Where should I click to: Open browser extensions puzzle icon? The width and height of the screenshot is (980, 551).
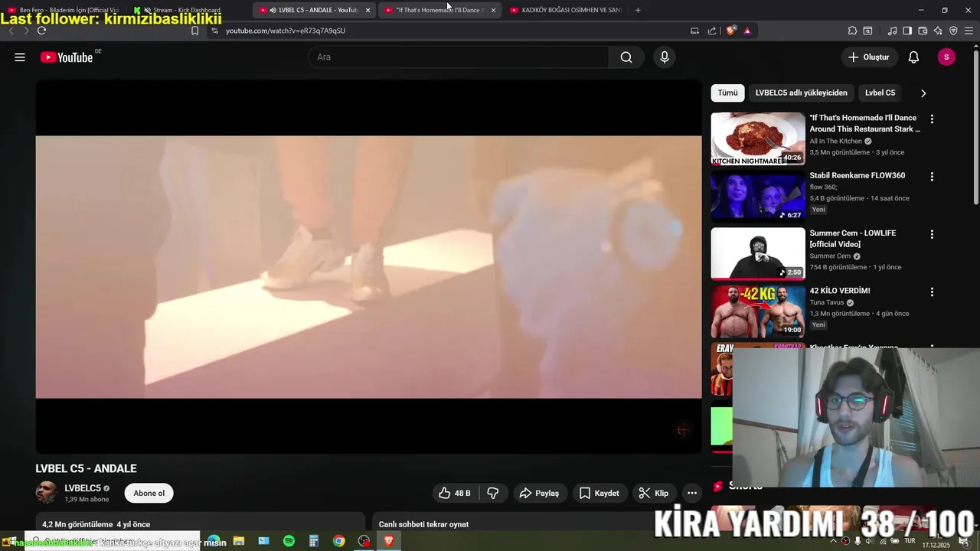click(852, 31)
